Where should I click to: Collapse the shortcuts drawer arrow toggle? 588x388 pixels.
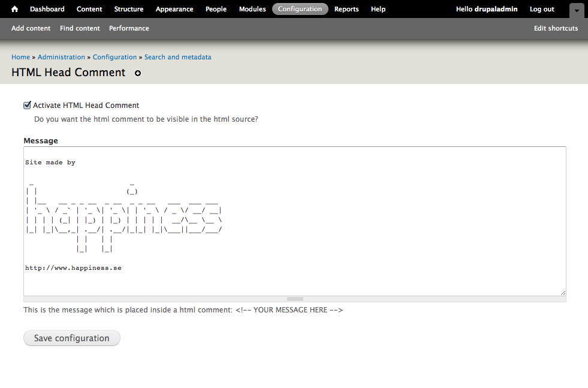tap(577, 11)
